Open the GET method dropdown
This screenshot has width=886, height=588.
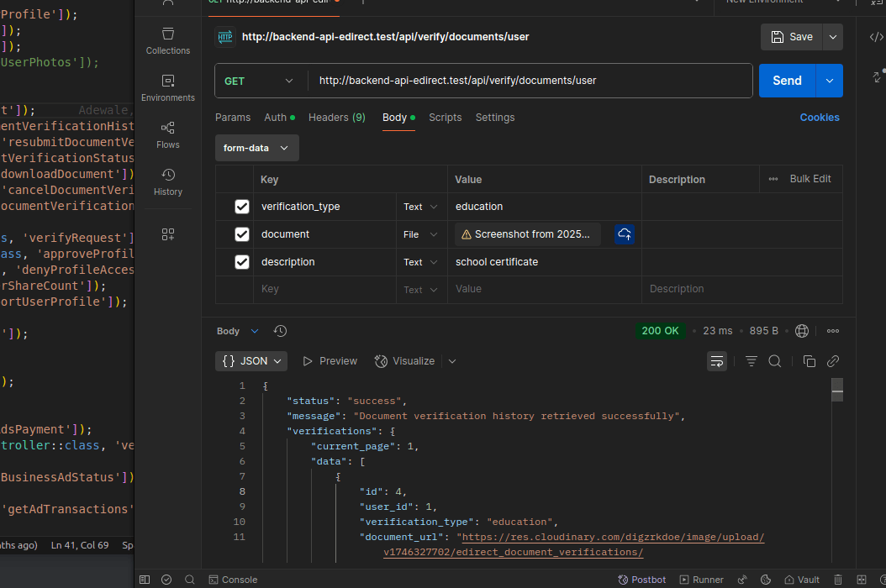tap(259, 81)
